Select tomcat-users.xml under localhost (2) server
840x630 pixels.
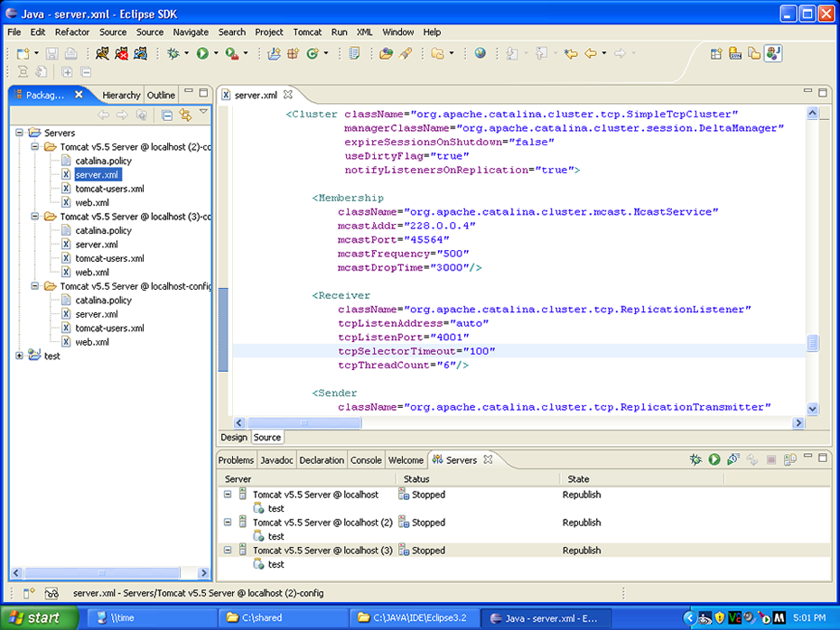click(109, 189)
